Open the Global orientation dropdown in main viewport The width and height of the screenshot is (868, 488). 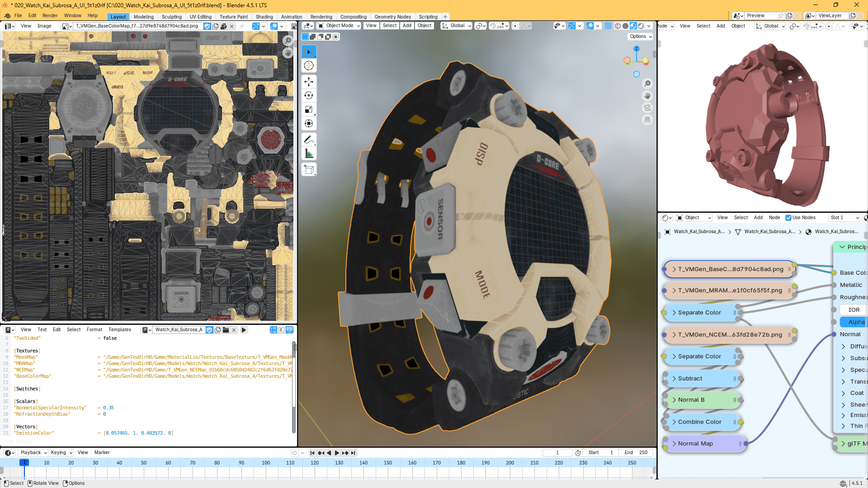[x=457, y=26]
